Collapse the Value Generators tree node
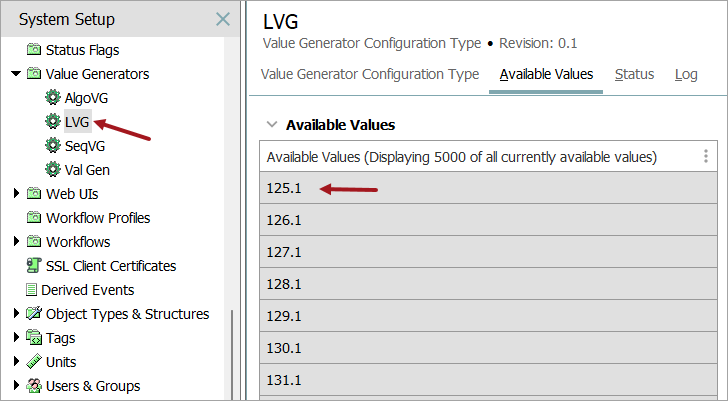The image size is (728, 401). click(x=16, y=74)
